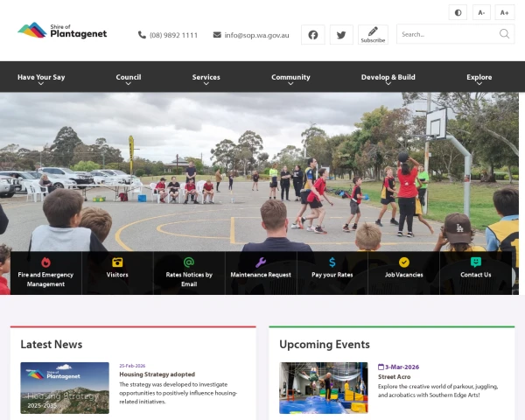
Task: Click the purple wrench icon
Action: 261,262
